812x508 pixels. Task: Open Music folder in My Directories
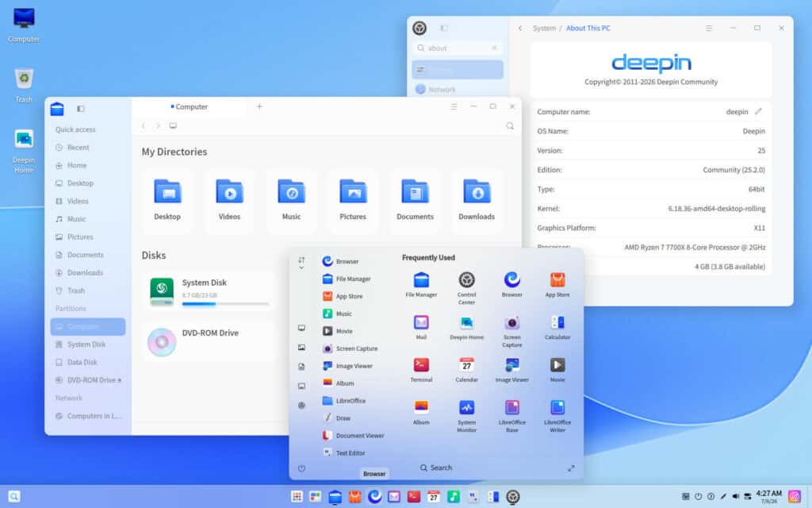coord(291,201)
